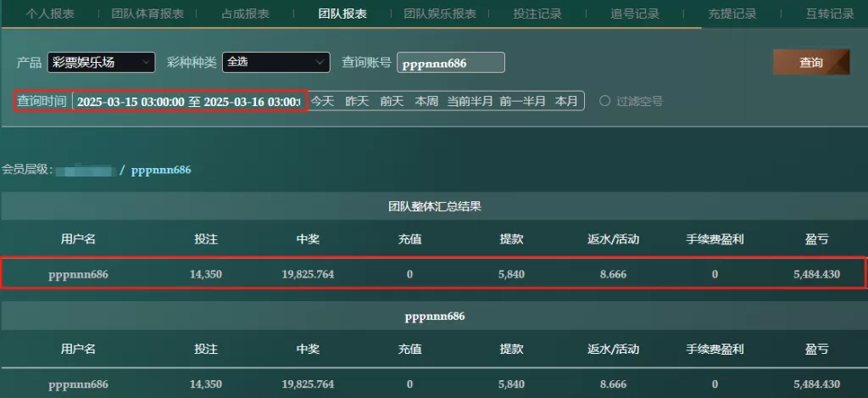Click the pppnnn686 second table title
The height and width of the screenshot is (398, 868).
tap(435, 317)
